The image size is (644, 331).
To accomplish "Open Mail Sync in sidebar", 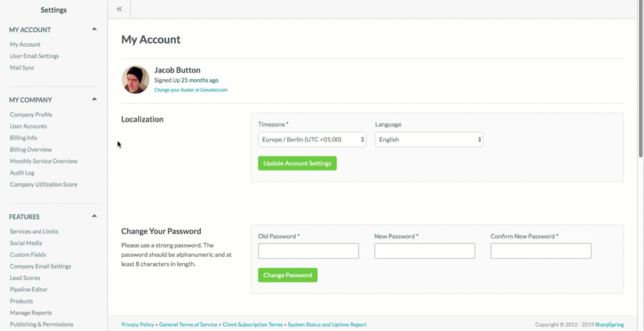I will point(22,68).
